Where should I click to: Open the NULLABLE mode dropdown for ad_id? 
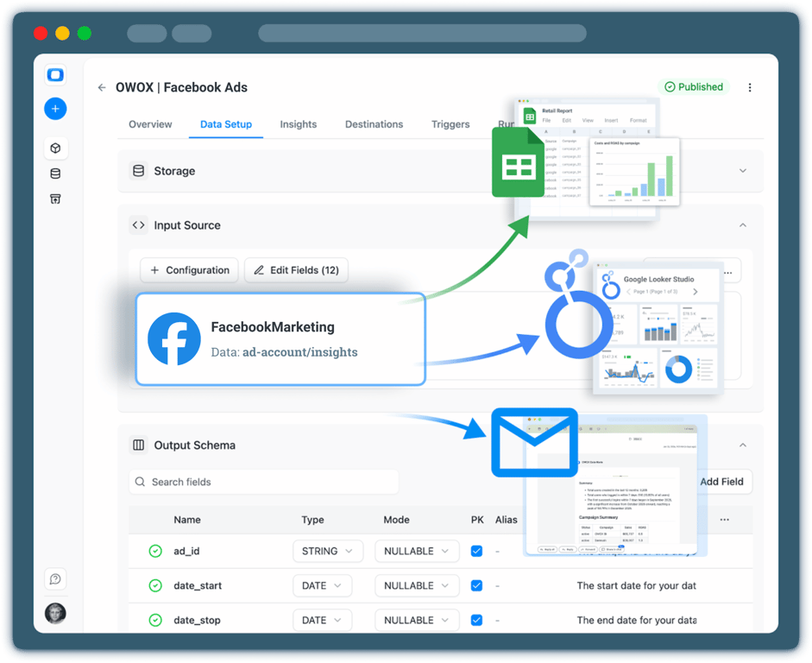click(417, 551)
